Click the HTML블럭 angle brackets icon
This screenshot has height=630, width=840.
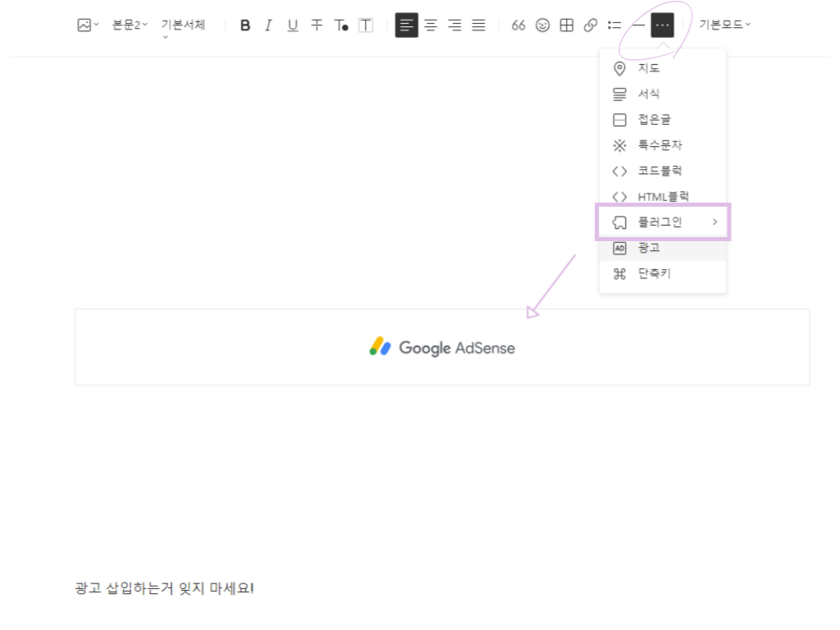tap(619, 197)
